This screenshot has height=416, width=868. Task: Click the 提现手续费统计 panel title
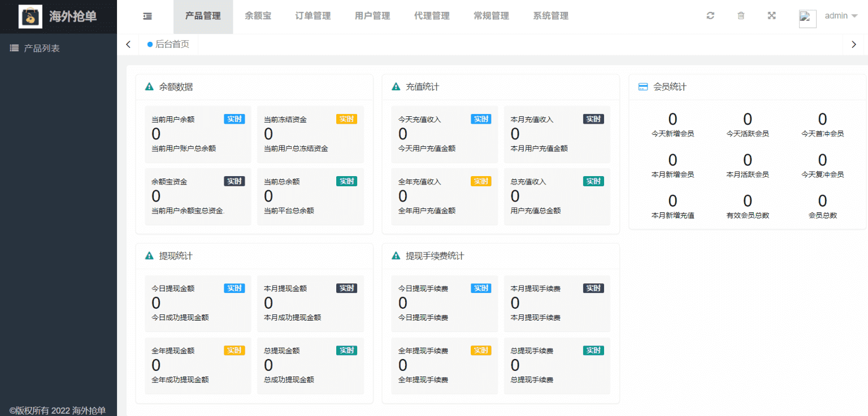[x=435, y=256]
